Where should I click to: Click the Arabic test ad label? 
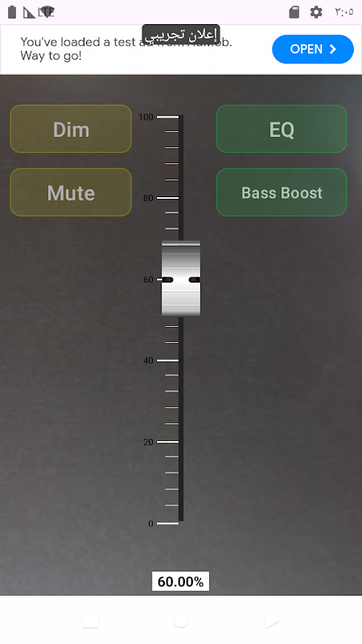[x=181, y=35]
